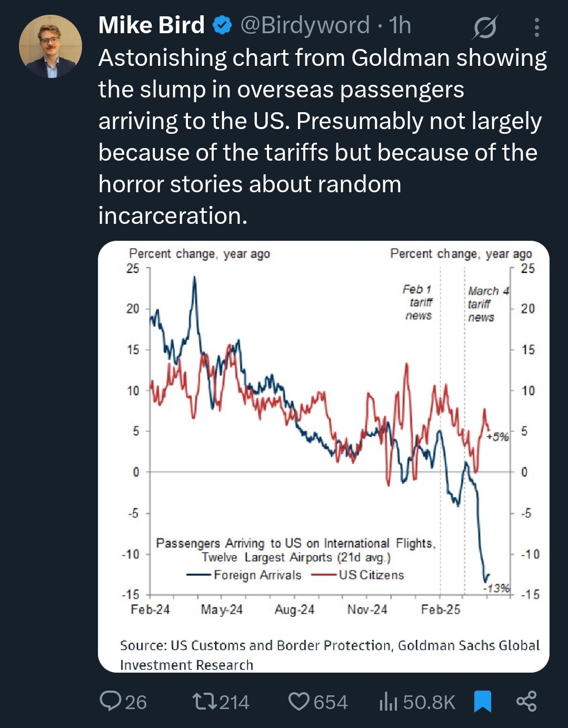Open the three-dot more options menu
The image size is (568, 728).
pyautogui.click(x=536, y=27)
